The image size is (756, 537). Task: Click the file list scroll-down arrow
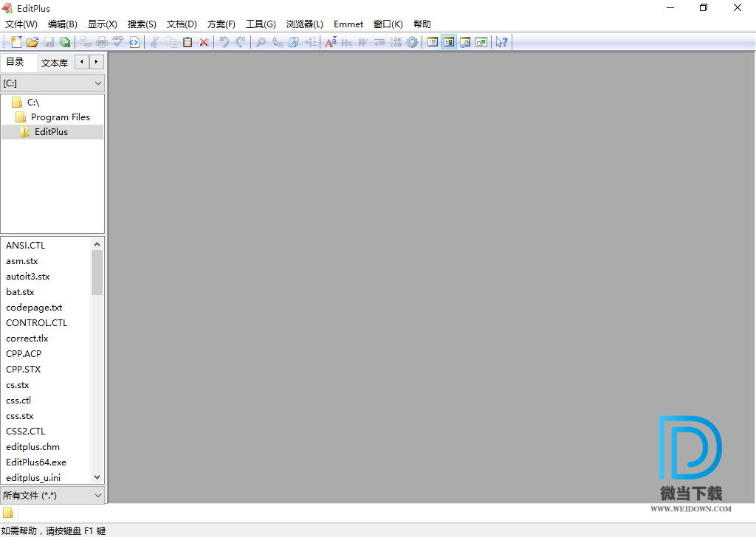[97, 477]
